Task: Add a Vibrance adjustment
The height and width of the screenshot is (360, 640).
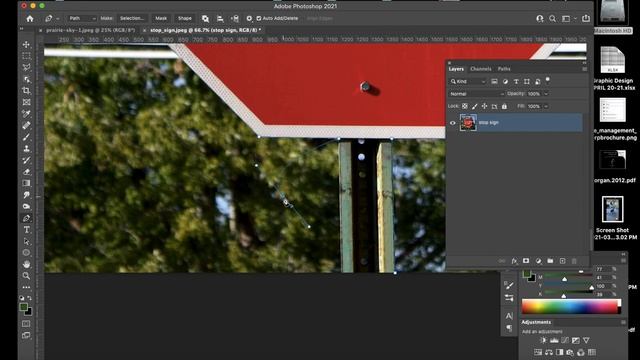Action: point(587,340)
